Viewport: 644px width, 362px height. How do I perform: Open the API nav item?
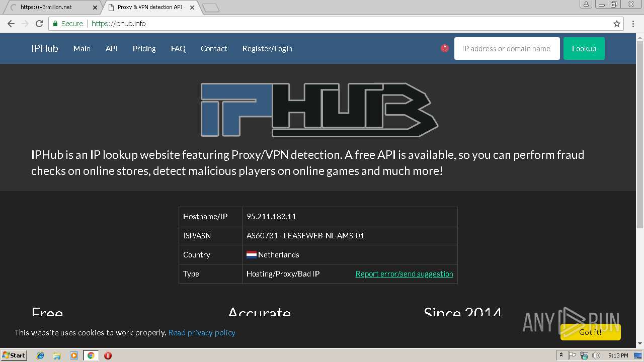pyautogui.click(x=111, y=49)
